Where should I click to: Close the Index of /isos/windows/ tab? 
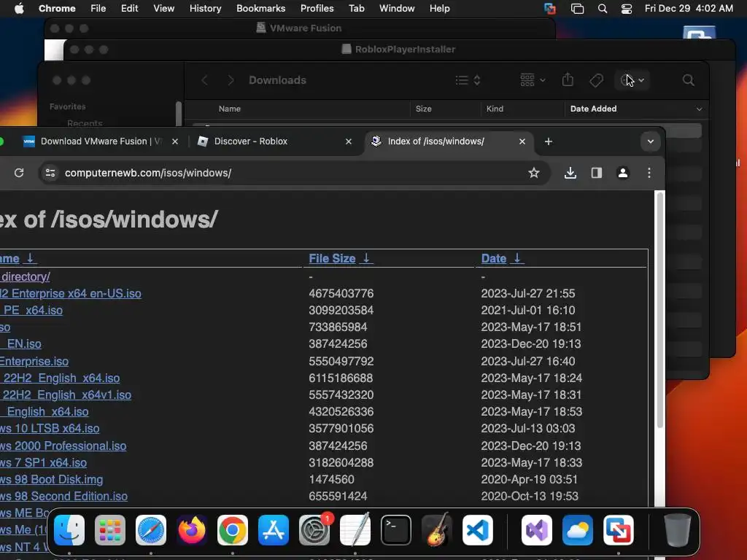522,141
